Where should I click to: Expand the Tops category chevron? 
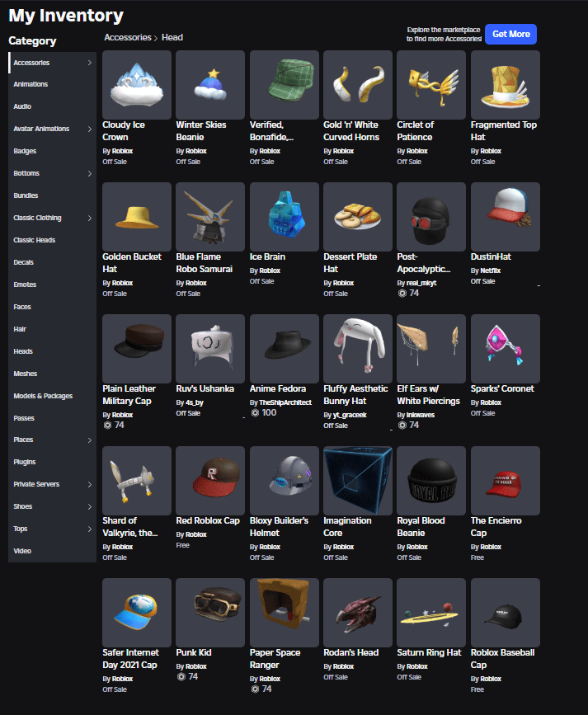[90, 529]
